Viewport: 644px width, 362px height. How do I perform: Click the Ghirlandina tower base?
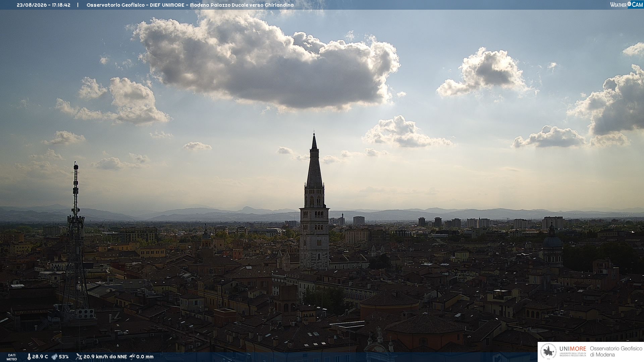pyautogui.click(x=314, y=255)
